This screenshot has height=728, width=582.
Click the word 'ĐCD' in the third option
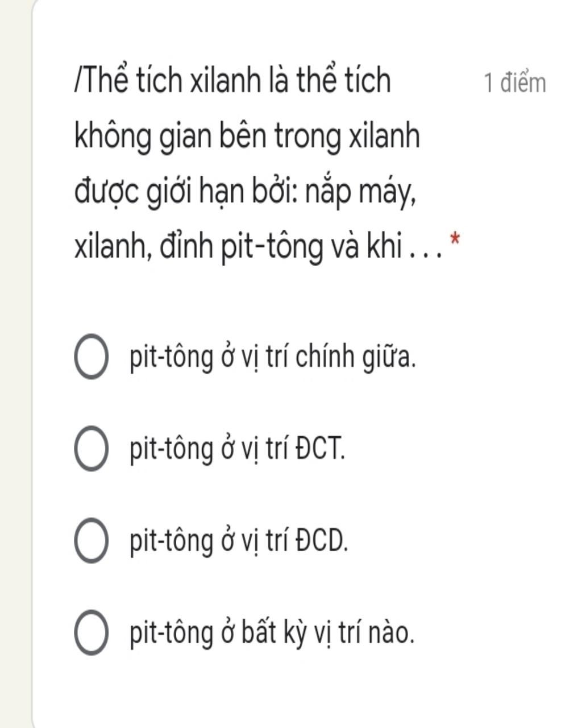point(322,541)
